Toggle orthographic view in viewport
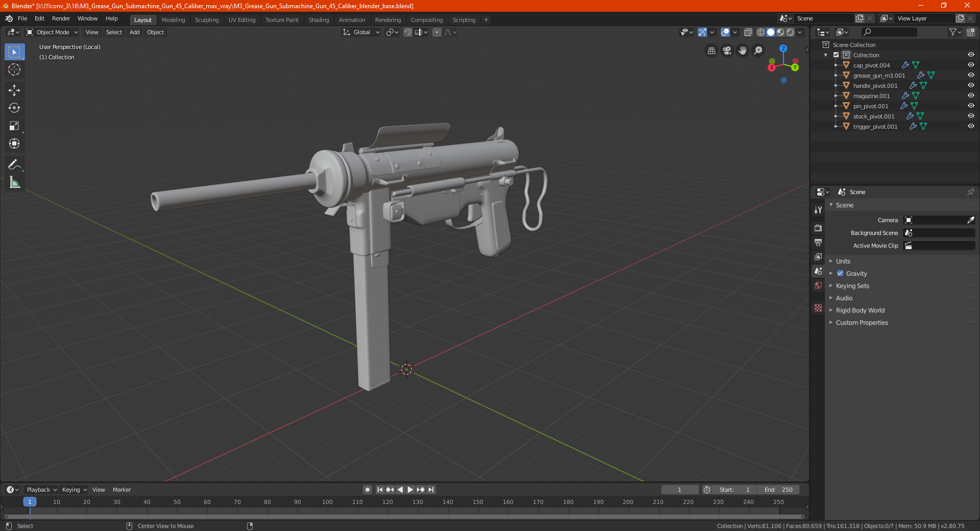The height and width of the screenshot is (531, 980). tap(711, 51)
